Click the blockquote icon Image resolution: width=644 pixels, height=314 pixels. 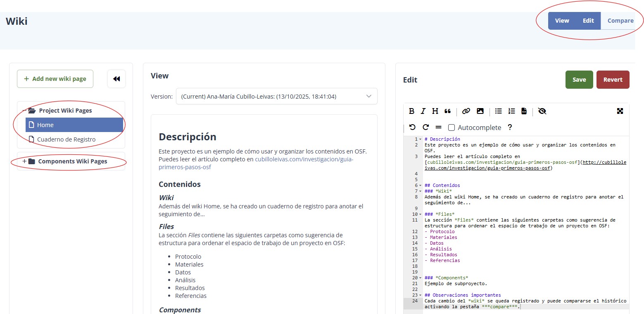point(447,111)
